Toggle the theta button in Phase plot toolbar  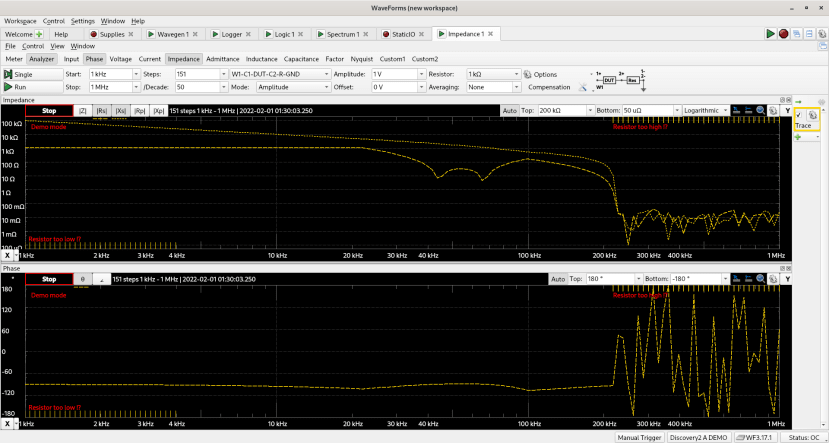coord(82,279)
